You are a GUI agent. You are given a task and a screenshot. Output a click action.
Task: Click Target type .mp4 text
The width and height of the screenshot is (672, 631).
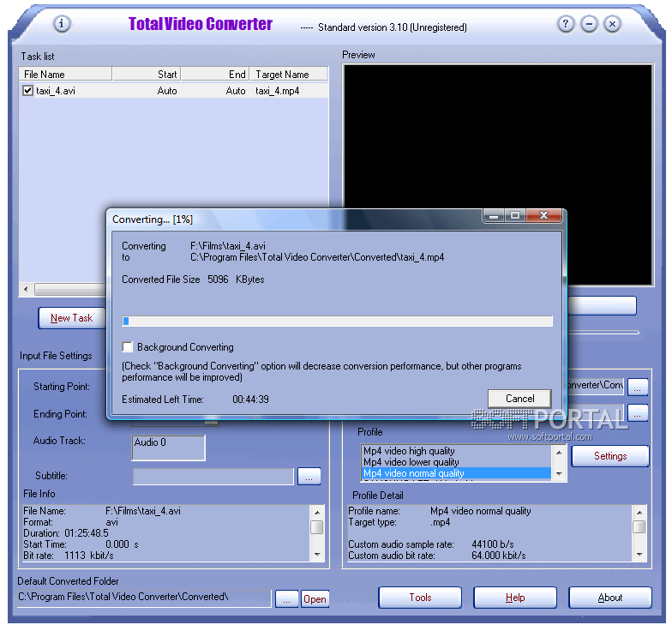click(x=399, y=521)
